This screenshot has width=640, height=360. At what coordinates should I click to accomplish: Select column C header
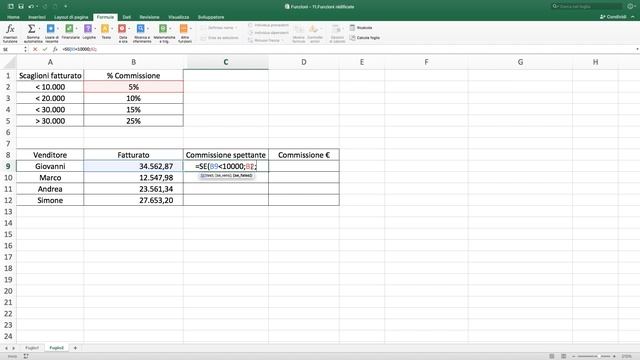click(226, 62)
